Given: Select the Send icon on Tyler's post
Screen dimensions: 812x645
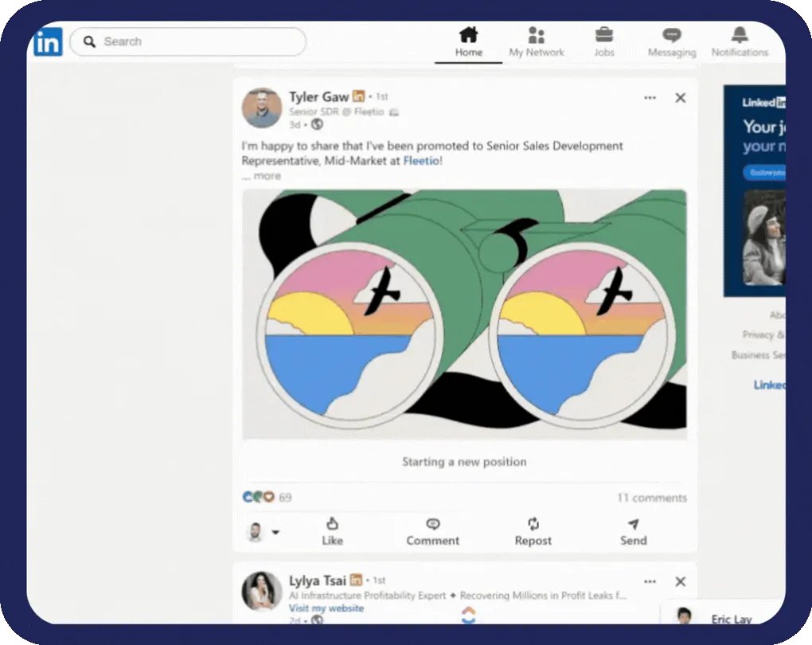Looking at the screenshot, I should click(632, 531).
